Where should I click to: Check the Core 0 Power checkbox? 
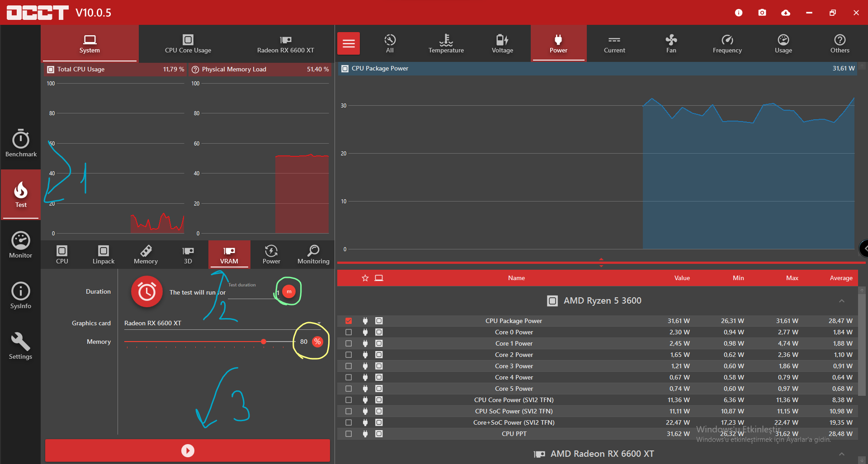click(x=349, y=332)
